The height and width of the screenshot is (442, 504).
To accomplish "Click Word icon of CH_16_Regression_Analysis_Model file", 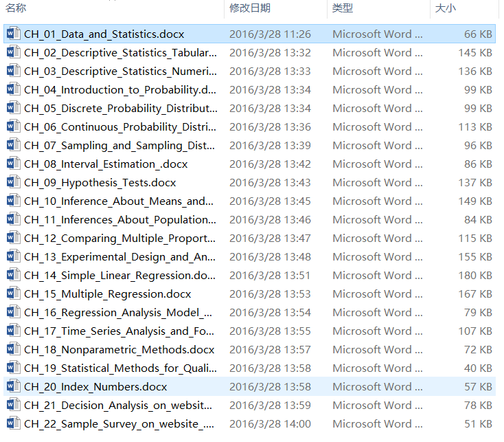I will click(14, 312).
